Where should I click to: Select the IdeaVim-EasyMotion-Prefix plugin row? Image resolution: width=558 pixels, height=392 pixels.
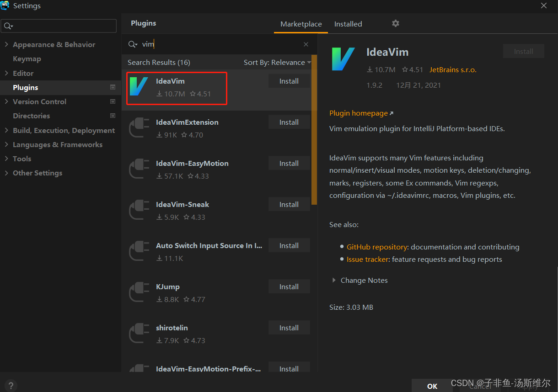(x=216, y=368)
